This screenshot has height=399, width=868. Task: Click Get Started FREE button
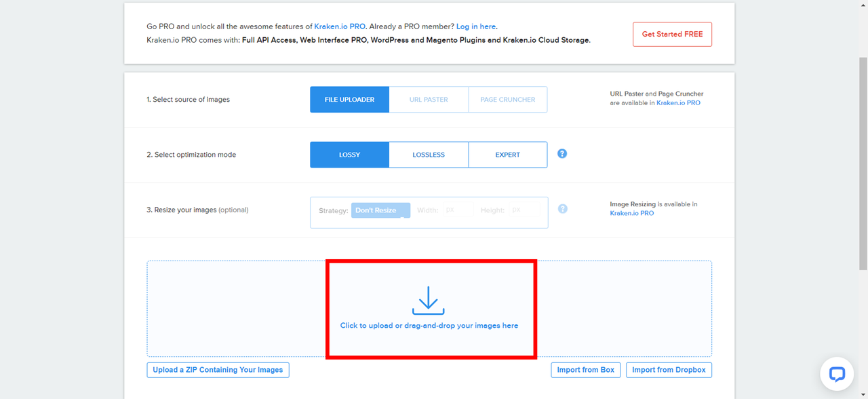(x=672, y=34)
